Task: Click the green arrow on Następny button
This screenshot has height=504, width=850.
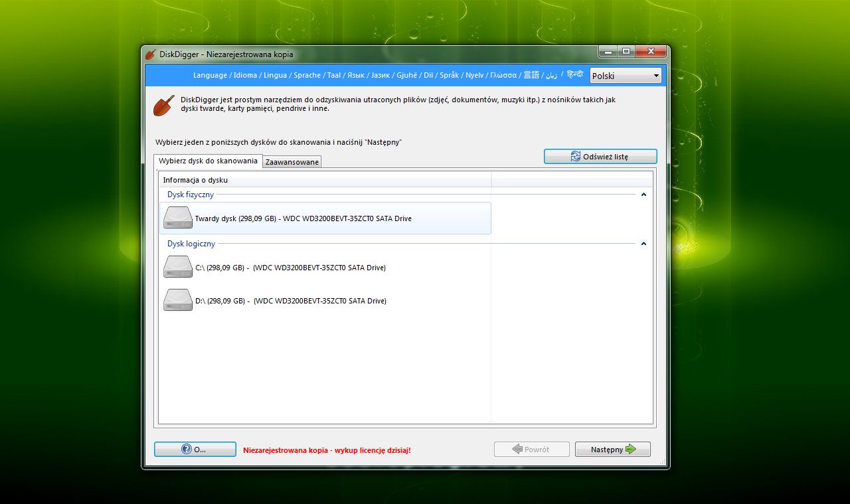Action: click(x=631, y=450)
